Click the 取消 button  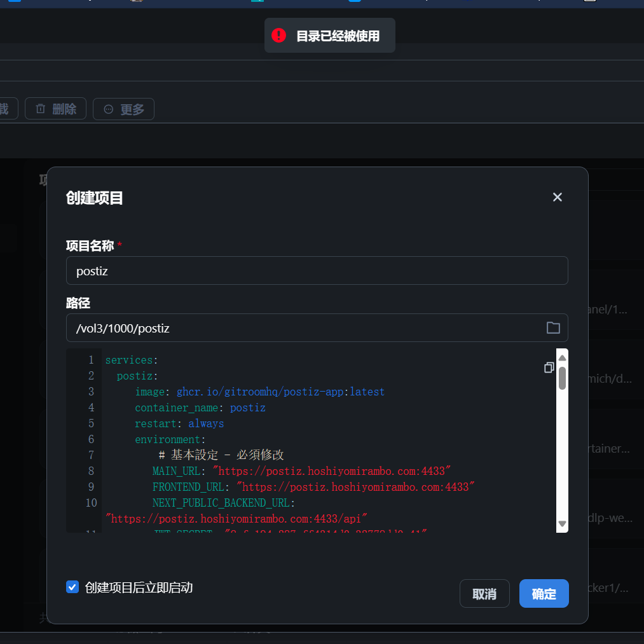(x=484, y=594)
